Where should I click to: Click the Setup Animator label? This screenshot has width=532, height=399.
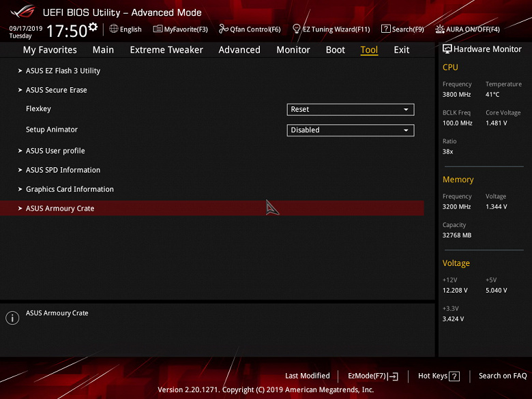(52, 130)
